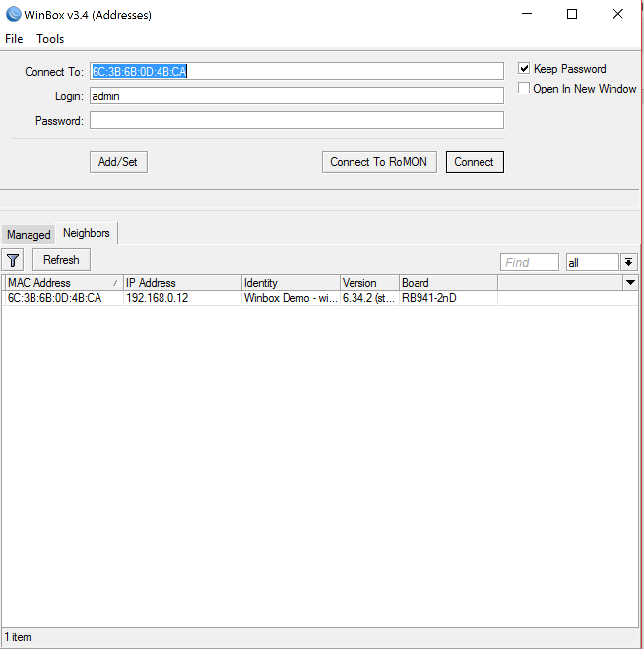Click the 6.34.2 version cell
Screen dimensions: 644x649
(369, 298)
